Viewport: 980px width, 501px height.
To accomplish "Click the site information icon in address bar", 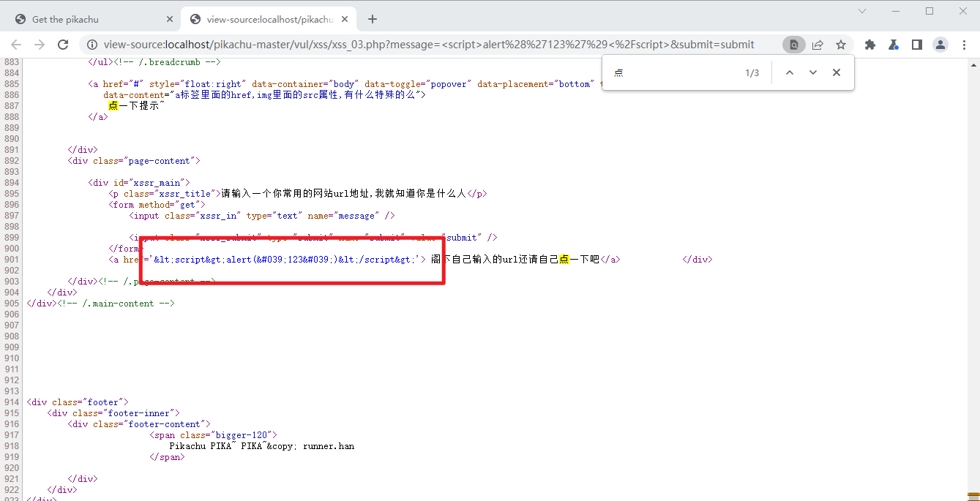I will 91,45.
